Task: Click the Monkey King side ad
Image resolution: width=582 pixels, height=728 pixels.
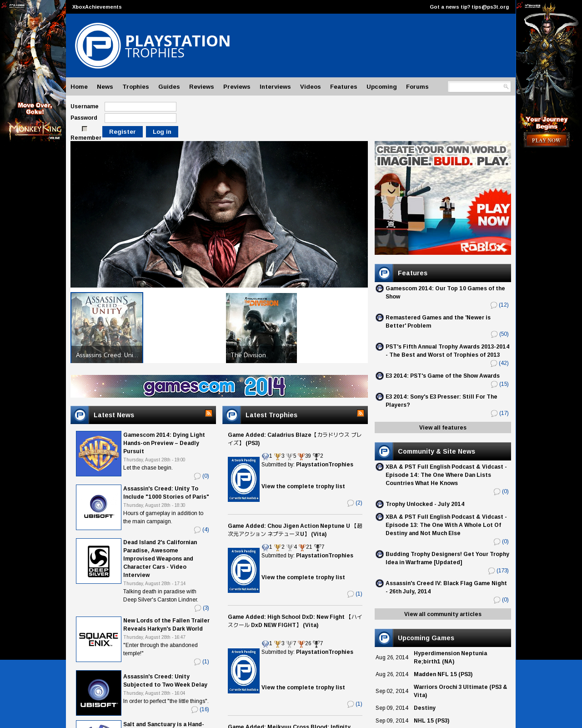Action: 33,73
